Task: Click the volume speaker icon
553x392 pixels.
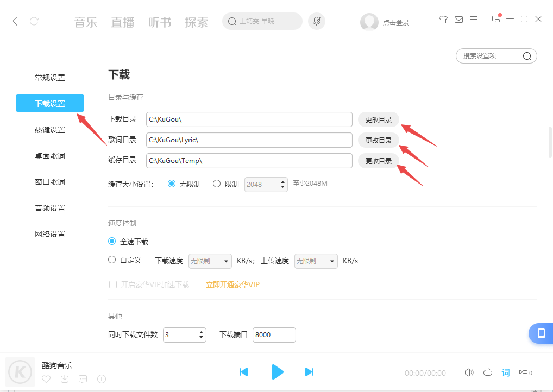Action: pos(469,372)
